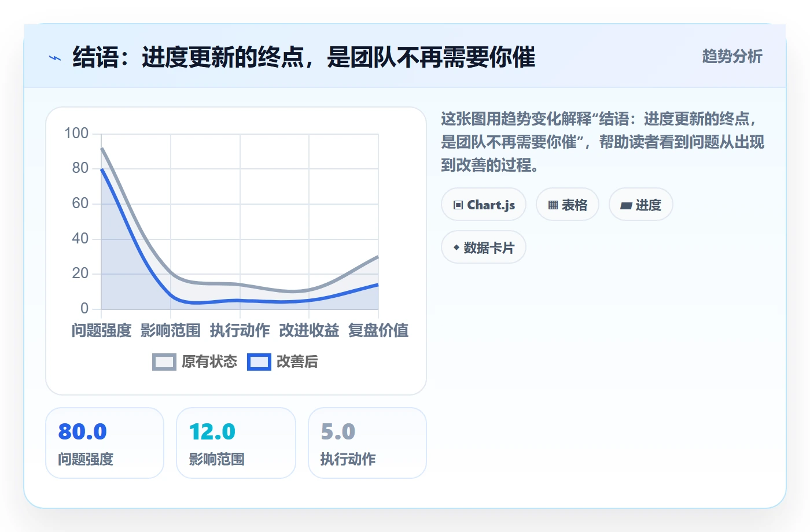
Task: Open the 12.0 影响范围 stat card
Action: pyautogui.click(x=236, y=443)
